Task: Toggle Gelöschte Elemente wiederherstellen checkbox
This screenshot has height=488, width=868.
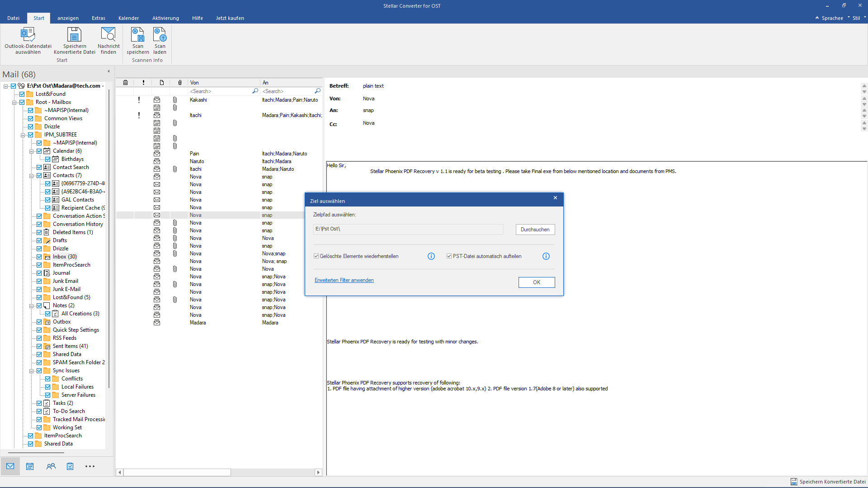Action: 316,256
